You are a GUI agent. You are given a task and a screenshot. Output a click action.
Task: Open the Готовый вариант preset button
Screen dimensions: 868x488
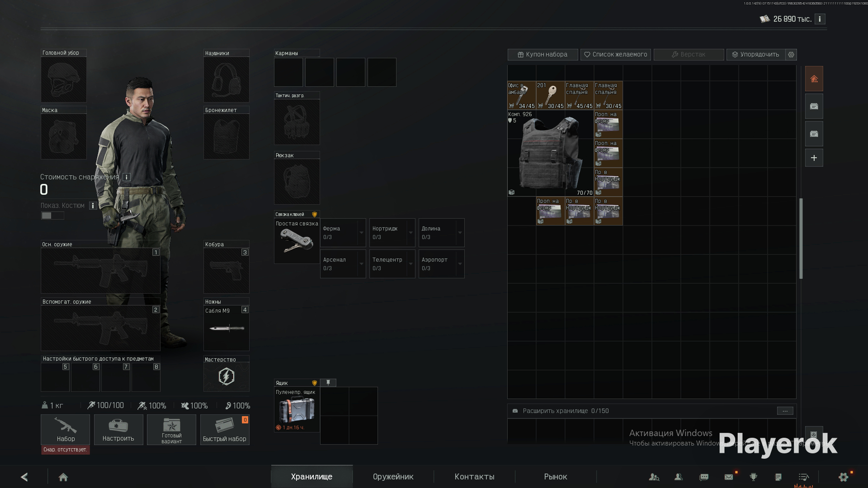[x=171, y=429]
